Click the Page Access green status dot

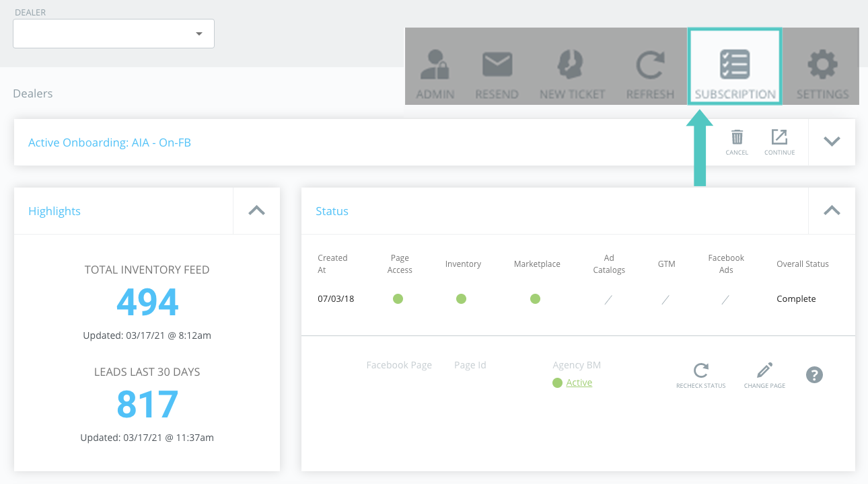(398, 298)
